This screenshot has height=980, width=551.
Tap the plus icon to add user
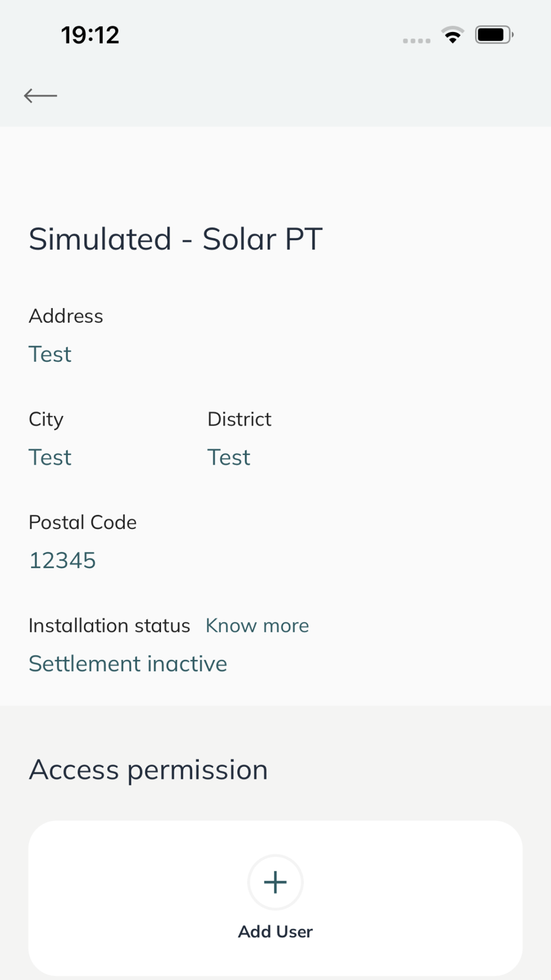pyautogui.click(x=275, y=882)
